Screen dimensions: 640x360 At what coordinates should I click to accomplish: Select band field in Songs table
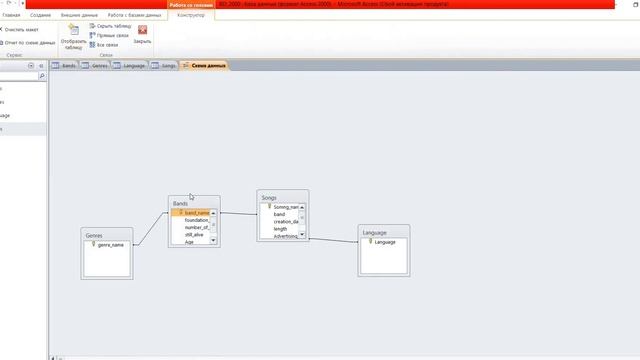point(279,214)
